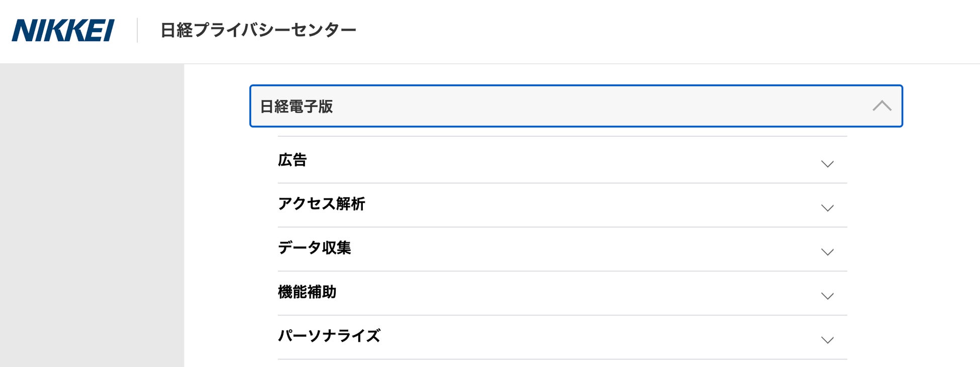Viewport: 980px width, 367px height.
Task: Click the NIKKEI logo
Action: (x=63, y=30)
